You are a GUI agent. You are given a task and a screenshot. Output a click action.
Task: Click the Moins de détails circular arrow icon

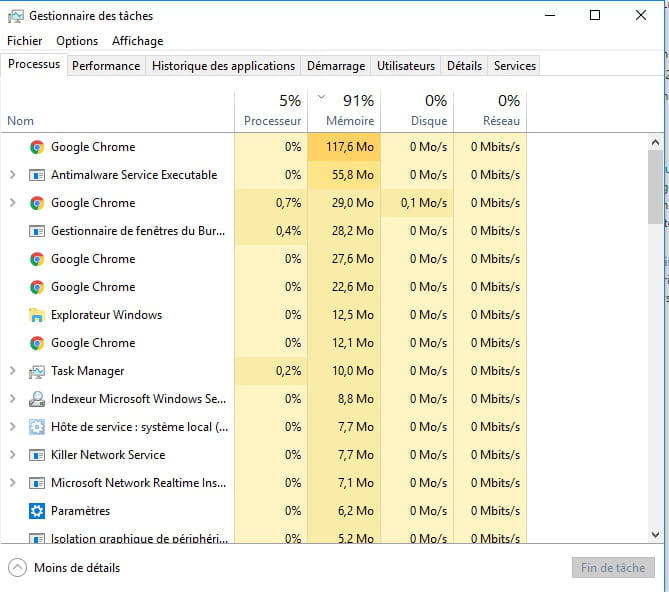pyautogui.click(x=17, y=568)
